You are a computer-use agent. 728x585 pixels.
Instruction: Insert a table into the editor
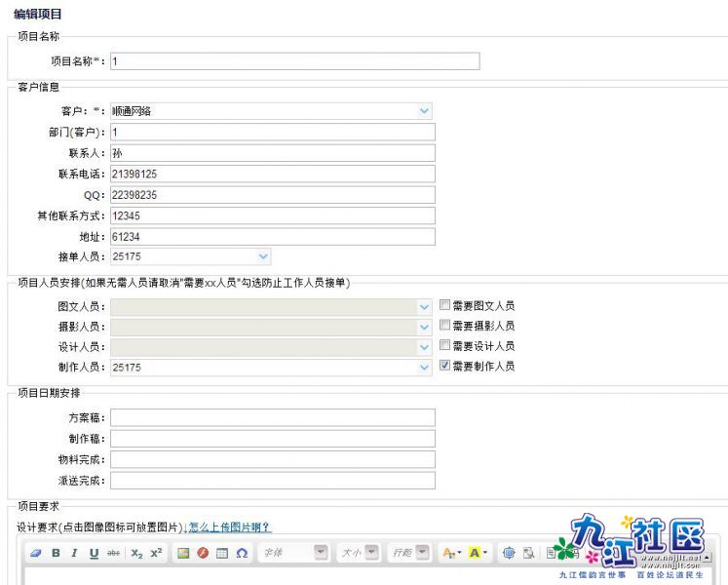click(x=221, y=553)
